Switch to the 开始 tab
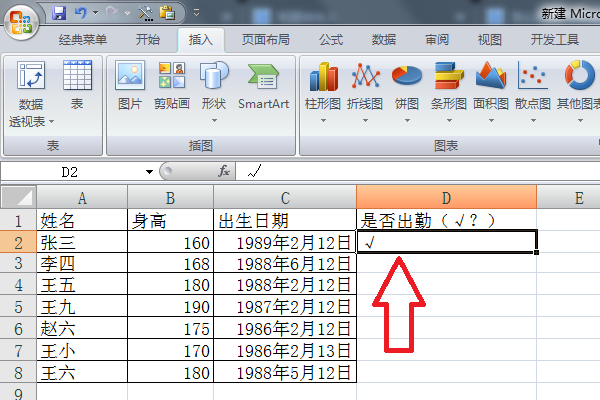Viewport: 600px width, 400px height. click(x=147, y=39)
